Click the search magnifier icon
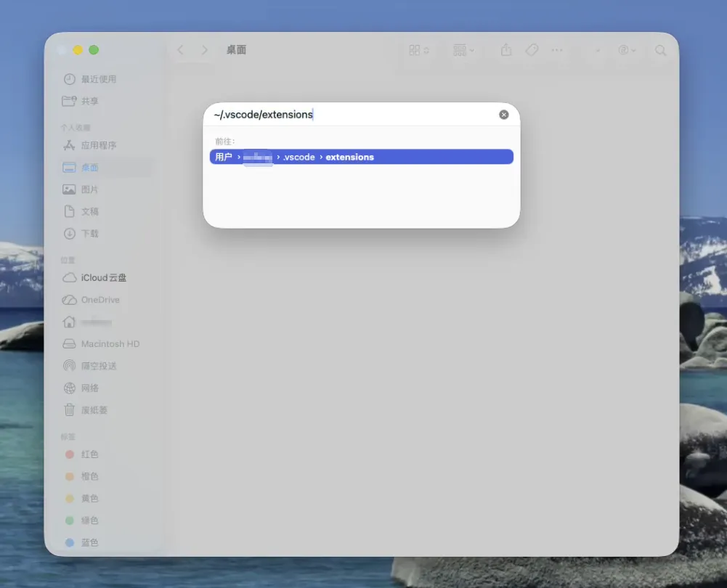Viewport: 727px width, 588px height. coord(660,50)
